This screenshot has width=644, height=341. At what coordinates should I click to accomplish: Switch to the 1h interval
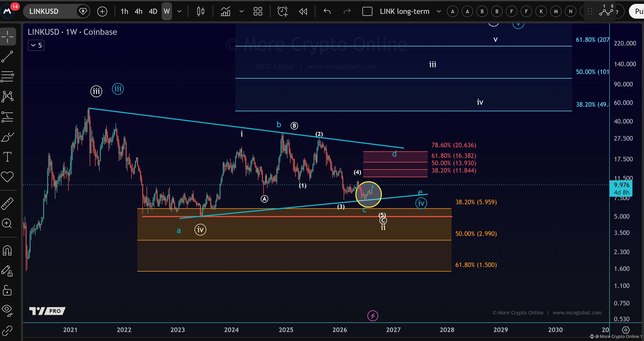tap(124, 12)
